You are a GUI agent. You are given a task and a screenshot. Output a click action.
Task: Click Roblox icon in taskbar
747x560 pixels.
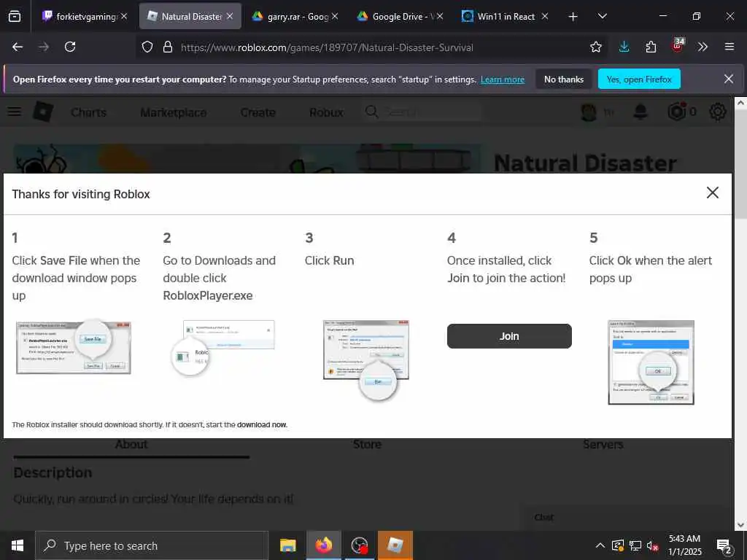pos(395,545)
